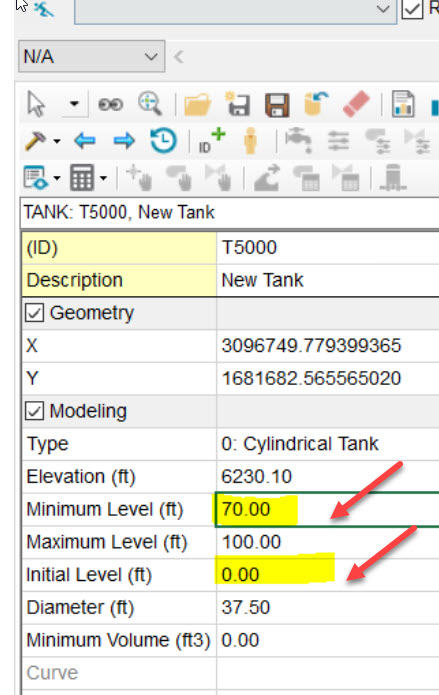Click the blue right arrow forward icon
Viewport: 439px width, 695px height.
click(124, 141)
